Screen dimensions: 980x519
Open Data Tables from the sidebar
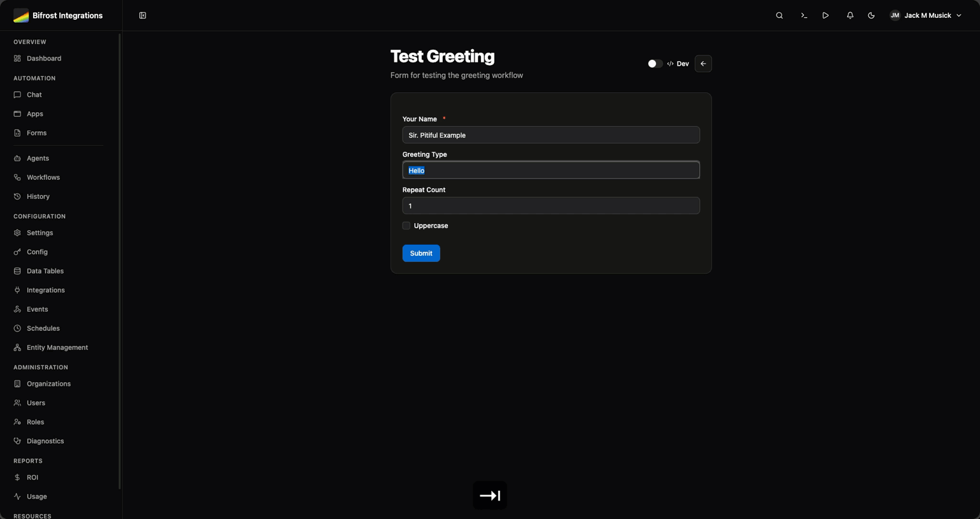click(45, 271)
